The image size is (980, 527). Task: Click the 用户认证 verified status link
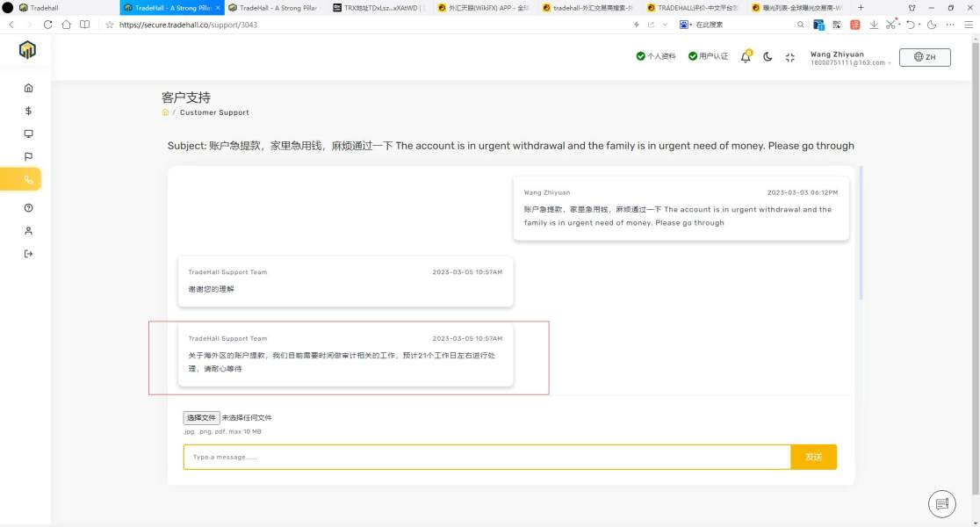coord(708,56)
